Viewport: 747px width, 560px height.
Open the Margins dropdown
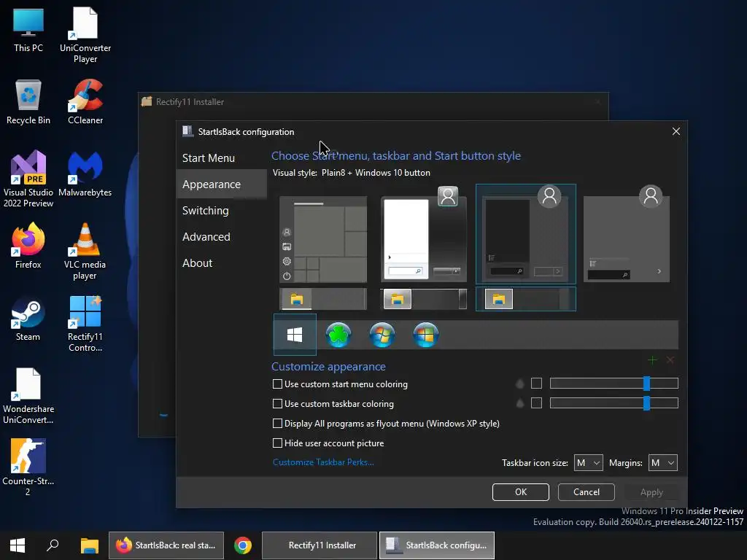[662, 463]
